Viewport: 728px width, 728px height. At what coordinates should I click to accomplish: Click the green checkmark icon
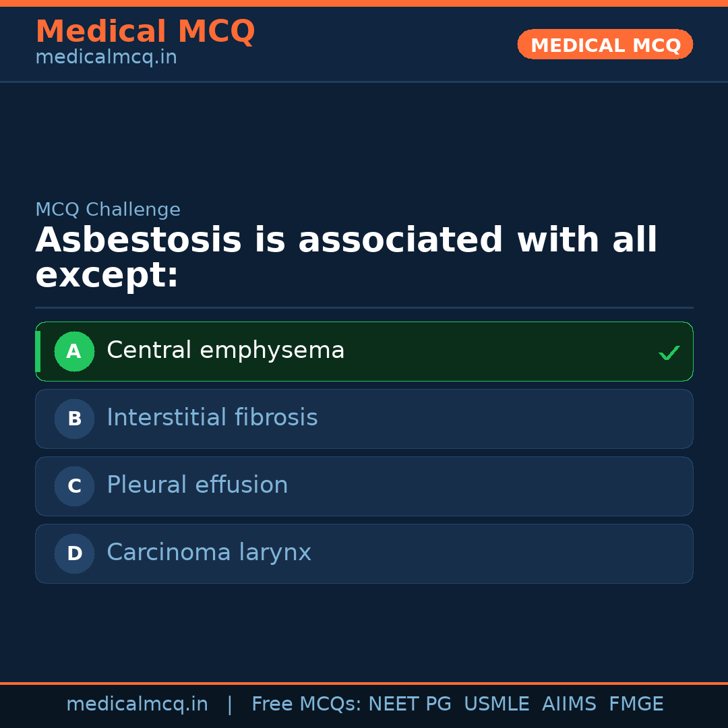pyautogui.click(x=669, y=353)
